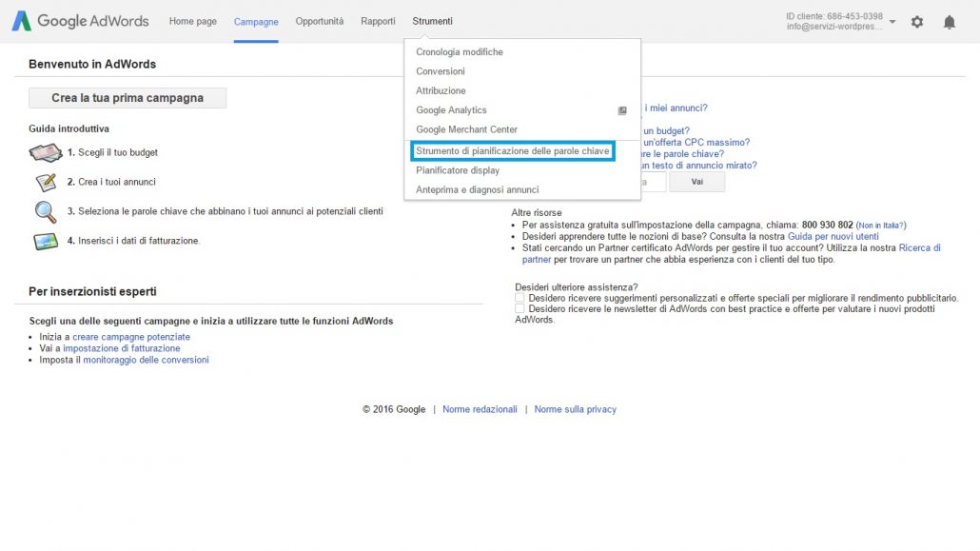Open the settings gear menu
The height and width of the screenshot is (551, 980).
[917, 22]
